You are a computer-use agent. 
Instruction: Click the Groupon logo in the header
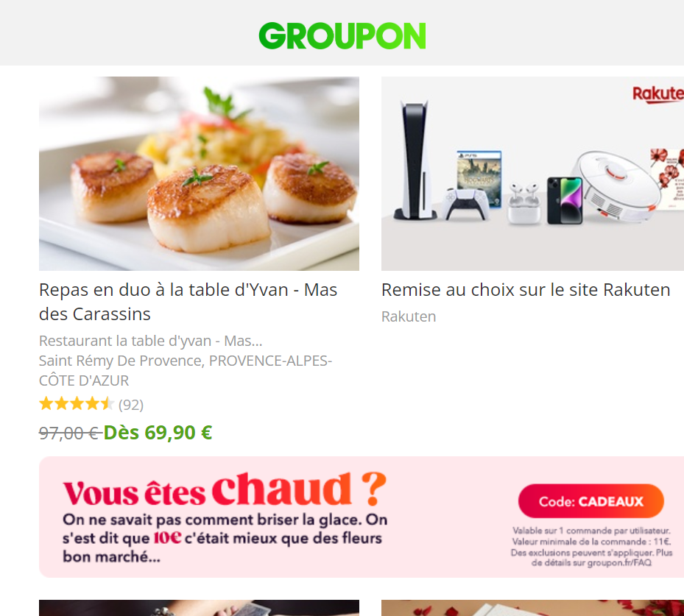342,36
